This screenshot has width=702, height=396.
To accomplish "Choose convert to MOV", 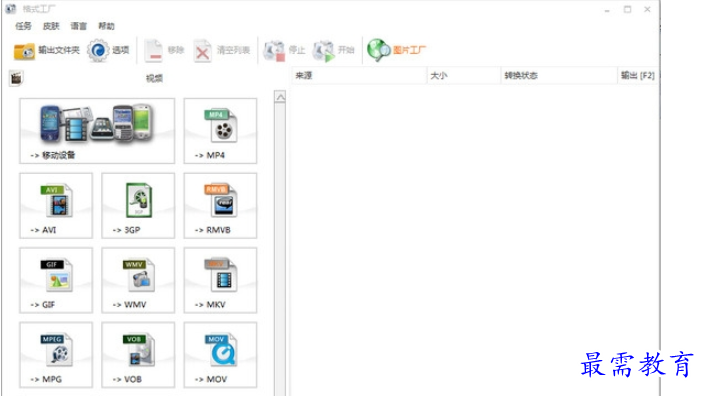I will coord(220,355).
